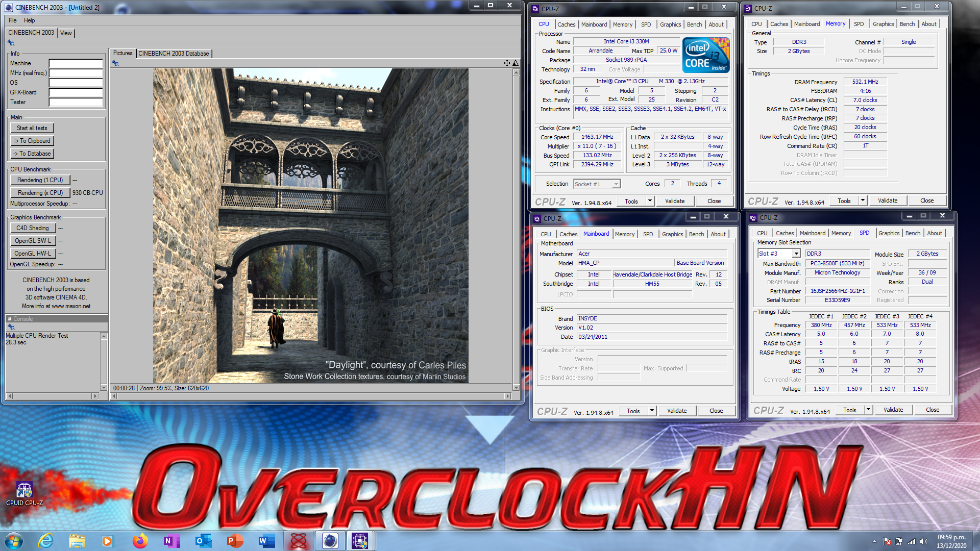The height and width of the screenshot is (551, 980).
Task: Switch to the red atom-like app on the taskbar
Action: (x=298, y=540)
